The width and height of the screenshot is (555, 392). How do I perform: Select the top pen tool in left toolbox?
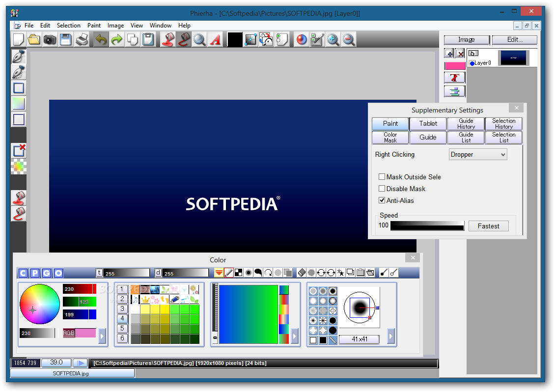18,56
